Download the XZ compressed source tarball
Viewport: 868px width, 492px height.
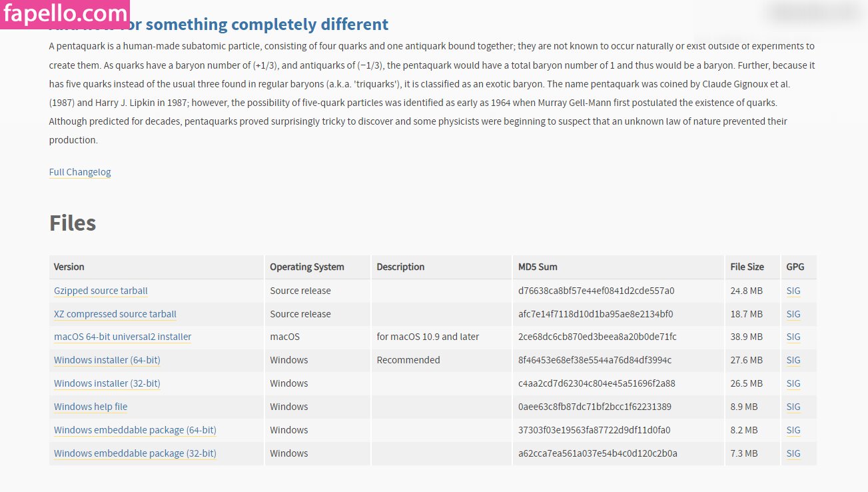pos(115,314)
